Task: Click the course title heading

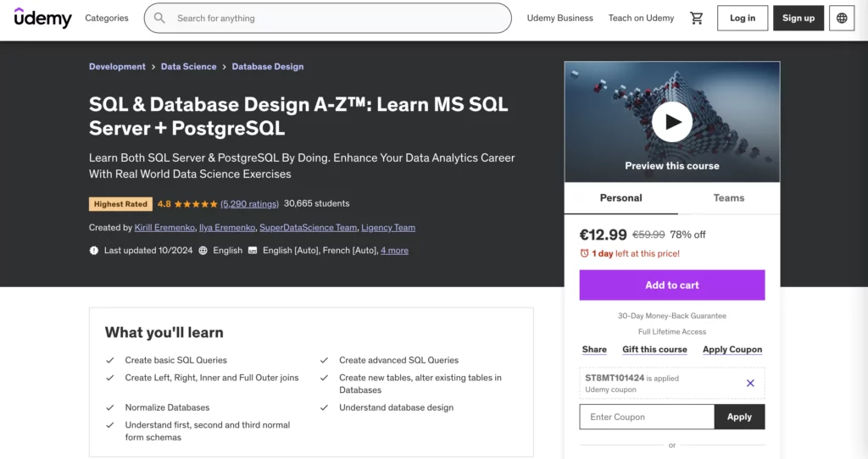Action: tap(298, 116)
